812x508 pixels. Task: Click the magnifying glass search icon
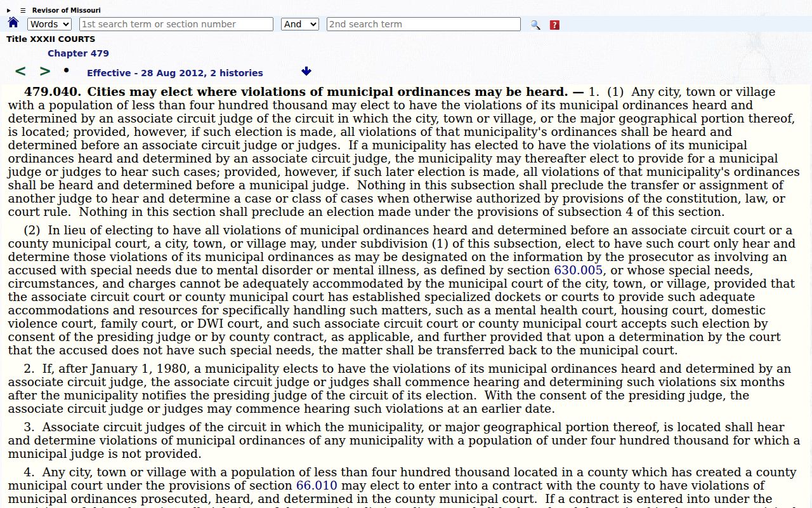(535, 25)
